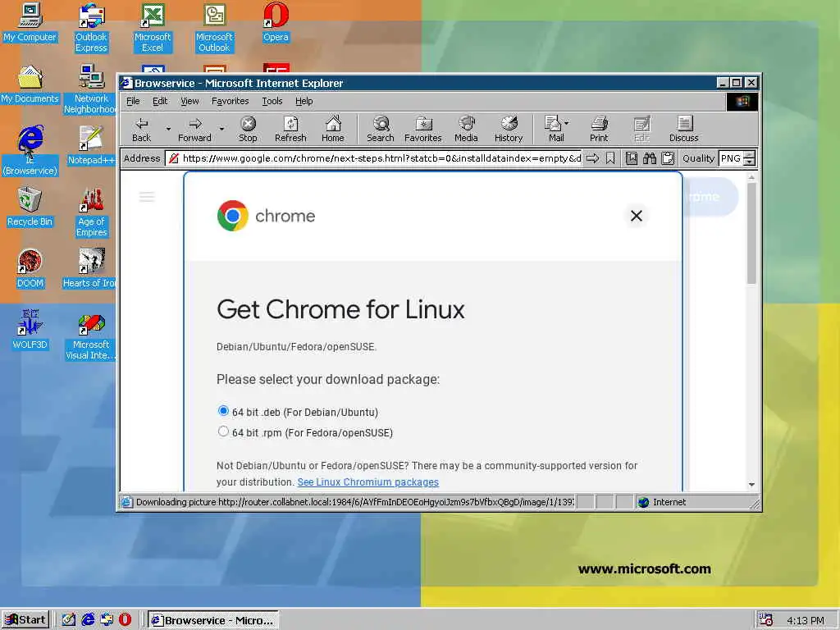Open My Computer desktop icon
This screenshot has height=630, width=840.
pyautogui.click(x=30, y=22)
